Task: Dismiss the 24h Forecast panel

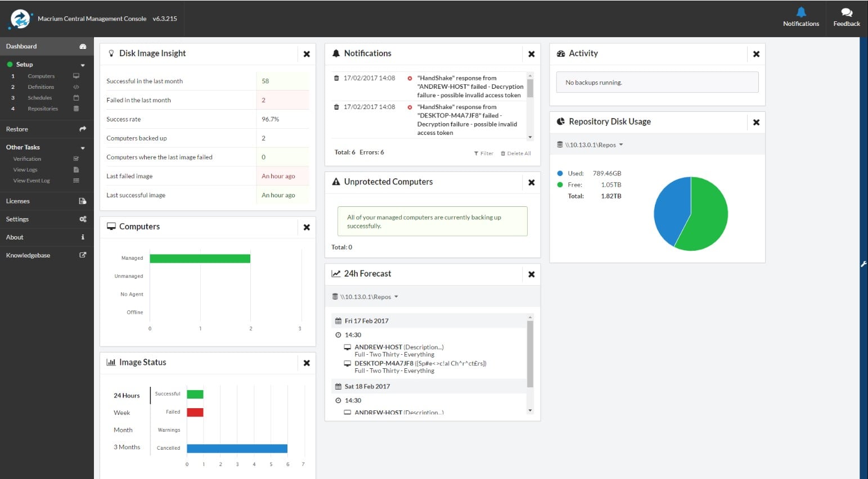Action: 531,274
